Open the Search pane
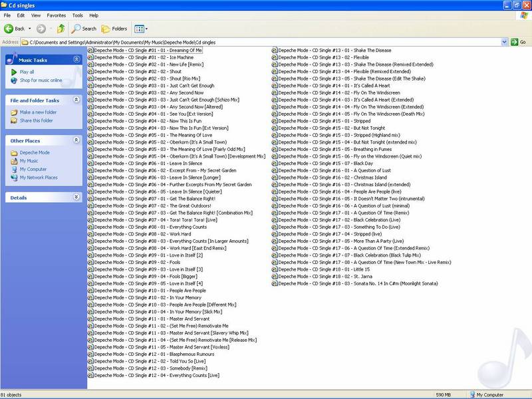This screenshot has width=532, height=399. [84, 29]
